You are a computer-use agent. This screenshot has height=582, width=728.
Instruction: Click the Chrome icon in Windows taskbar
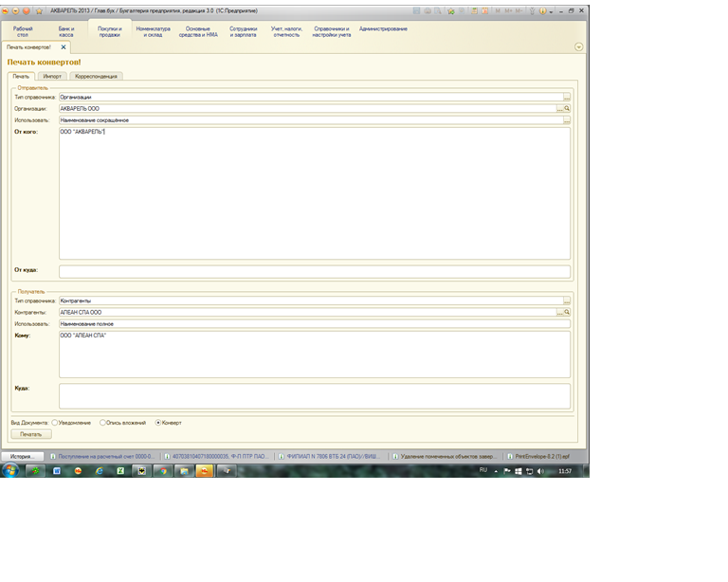click(162, 470)
